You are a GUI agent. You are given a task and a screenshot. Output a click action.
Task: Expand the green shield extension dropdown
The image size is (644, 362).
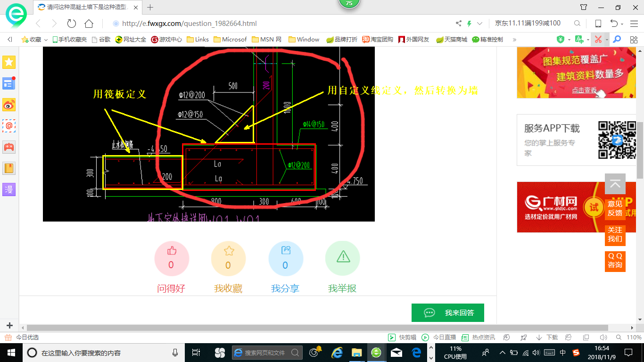tap(569, 40)
